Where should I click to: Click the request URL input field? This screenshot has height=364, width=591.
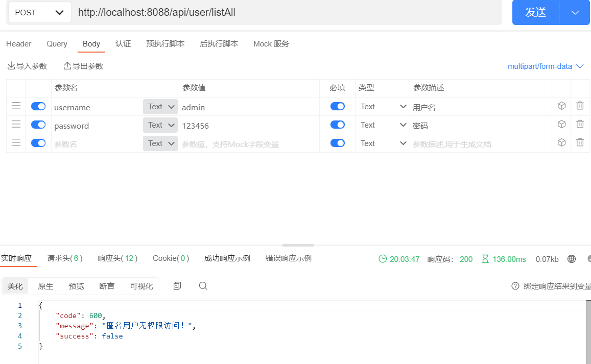pyautogui.click(x=286, y=13)
